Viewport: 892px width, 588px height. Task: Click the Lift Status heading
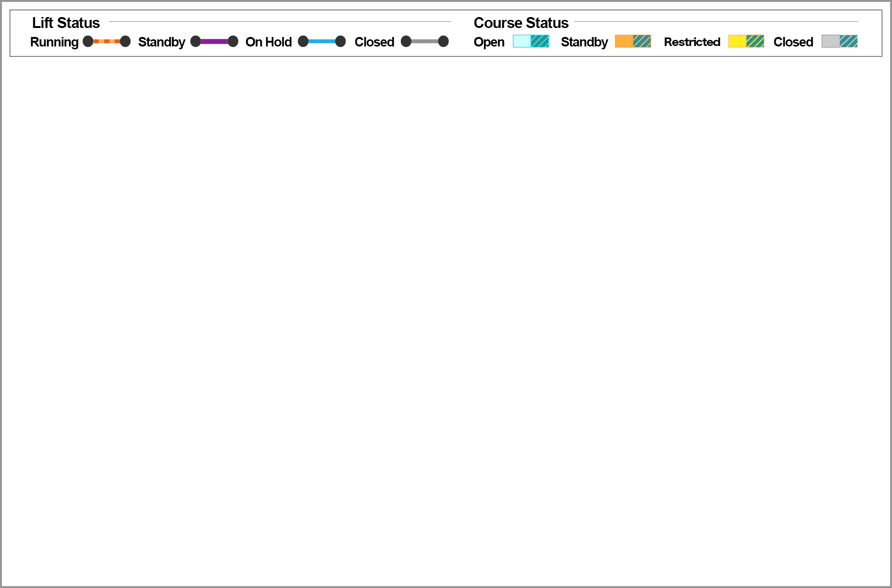[x=66, y=23]
